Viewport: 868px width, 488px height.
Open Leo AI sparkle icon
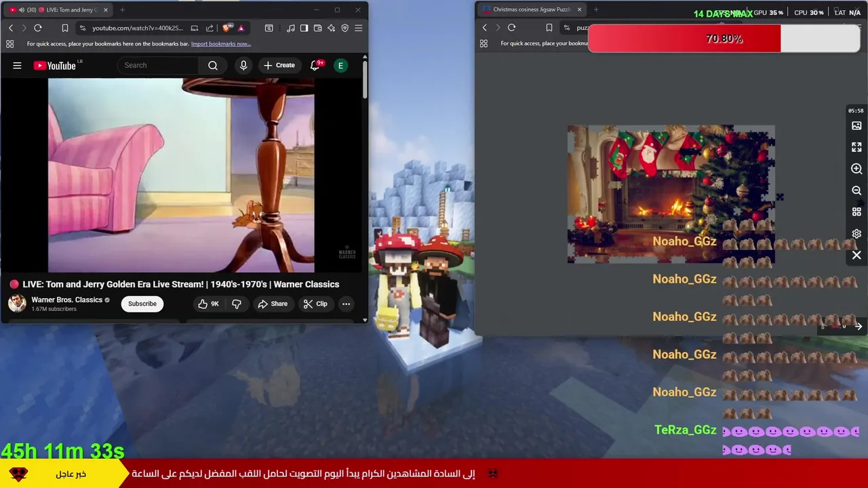pos(331,28)
